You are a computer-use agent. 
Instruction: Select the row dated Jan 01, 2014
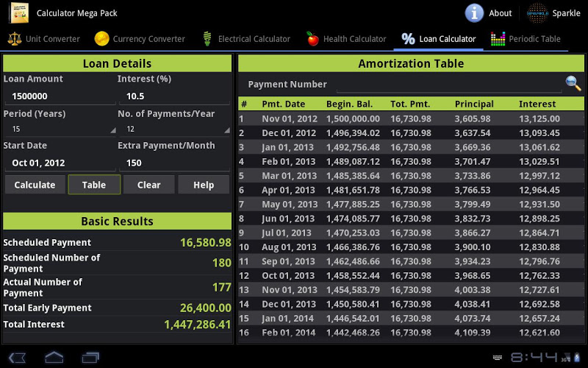tap(411, 319)
